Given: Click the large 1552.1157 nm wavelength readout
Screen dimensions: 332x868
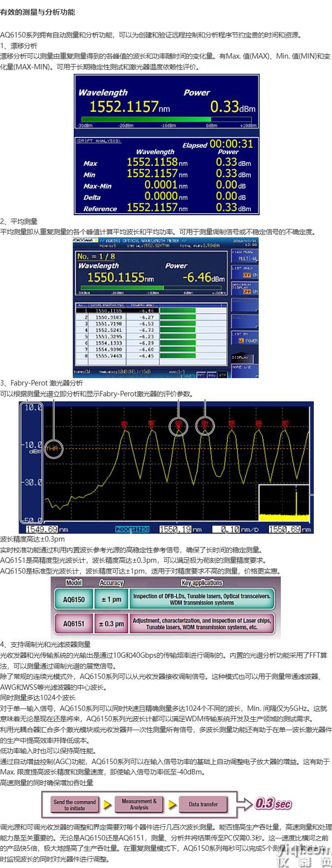Looking at the screenshot, I should pos(129,107).
